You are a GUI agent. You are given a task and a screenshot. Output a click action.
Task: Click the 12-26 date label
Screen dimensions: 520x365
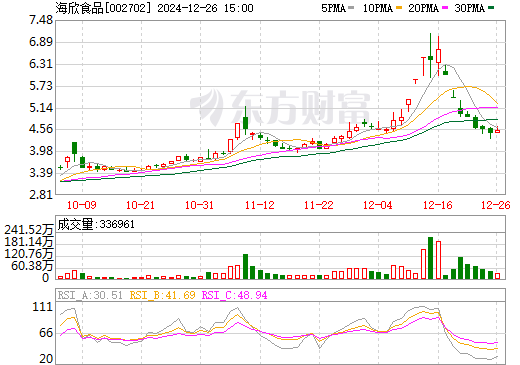496,205
